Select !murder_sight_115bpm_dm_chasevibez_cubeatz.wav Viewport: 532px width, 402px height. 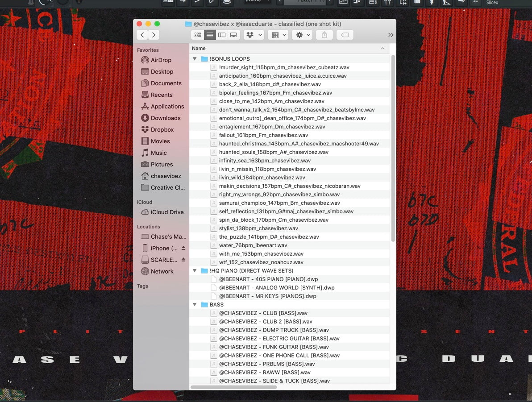coord(289,67)
